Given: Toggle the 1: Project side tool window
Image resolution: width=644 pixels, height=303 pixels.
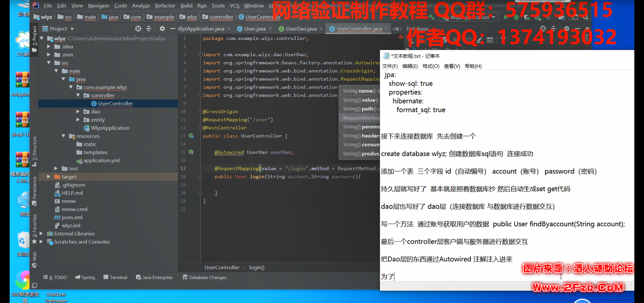Looking at the screenshot, I should click(x=34, y=36).
